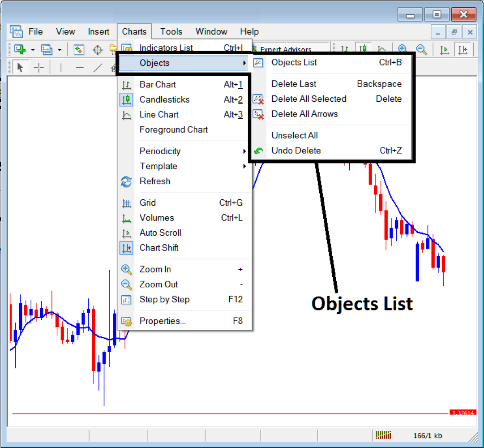Click Undo Delete in the Objects submenu
The height and width of the screenshot is (448, 484).
click(x=296, y=151)
